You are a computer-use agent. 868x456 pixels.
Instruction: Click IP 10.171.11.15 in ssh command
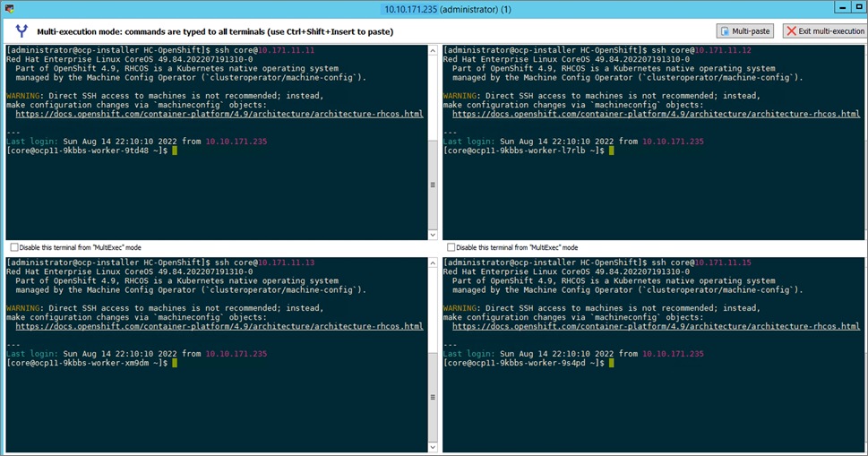723,262
